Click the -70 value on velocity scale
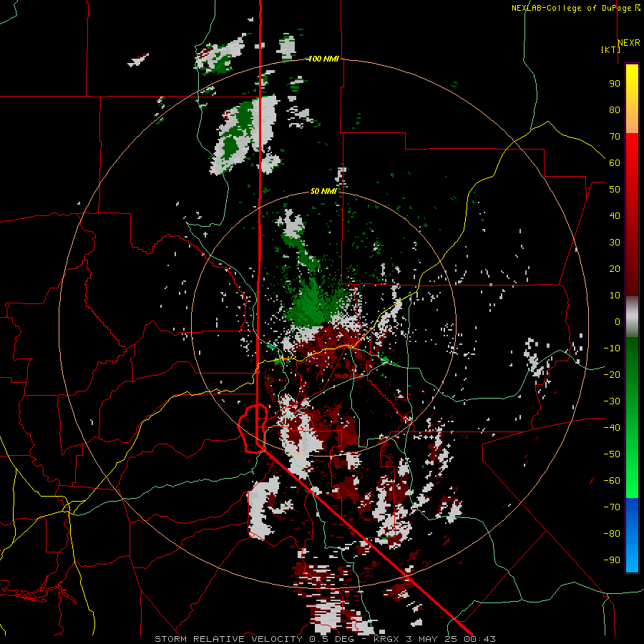 click(x=612, y=507)
